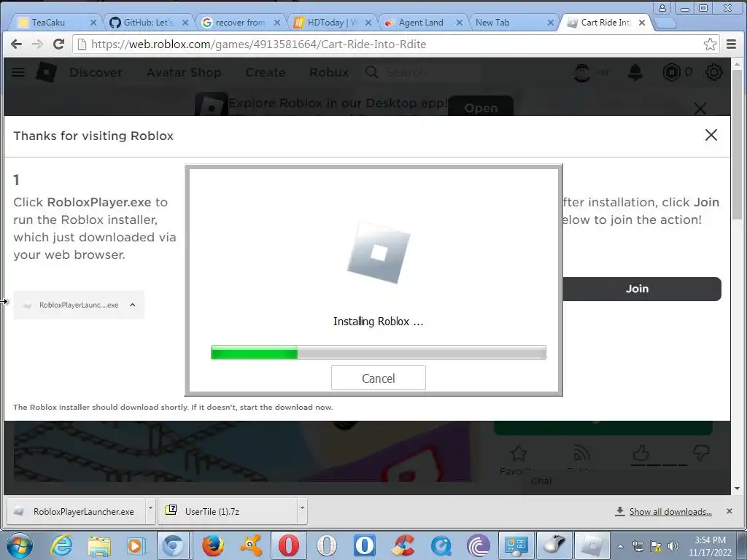Bookmark page with the star icon
The width and height of the screenshot is (747, 560).
pyautogui.click(x=710, y=44)
